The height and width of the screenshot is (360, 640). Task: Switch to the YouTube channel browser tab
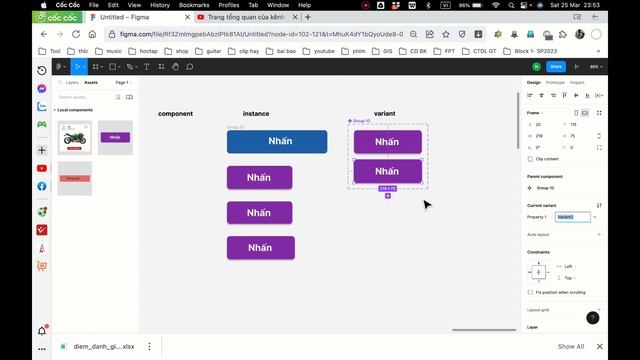click(x=247, y=17)
